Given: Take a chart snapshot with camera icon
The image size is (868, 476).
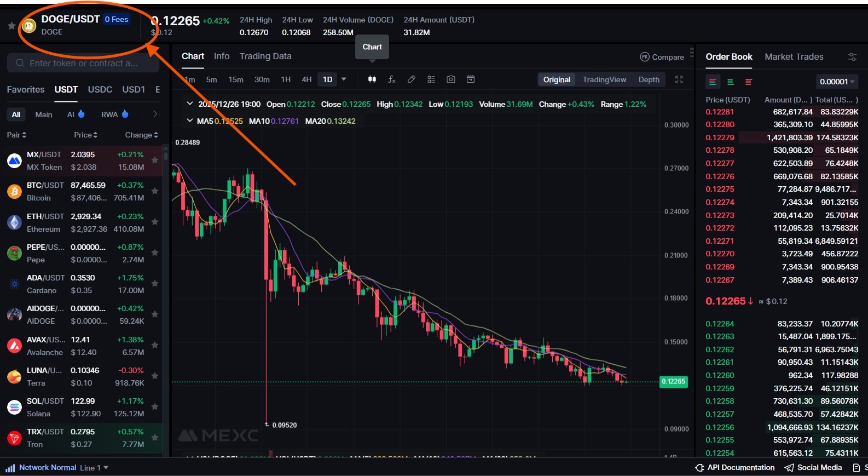Looking at the screenshot, I should tap(451, 79).
